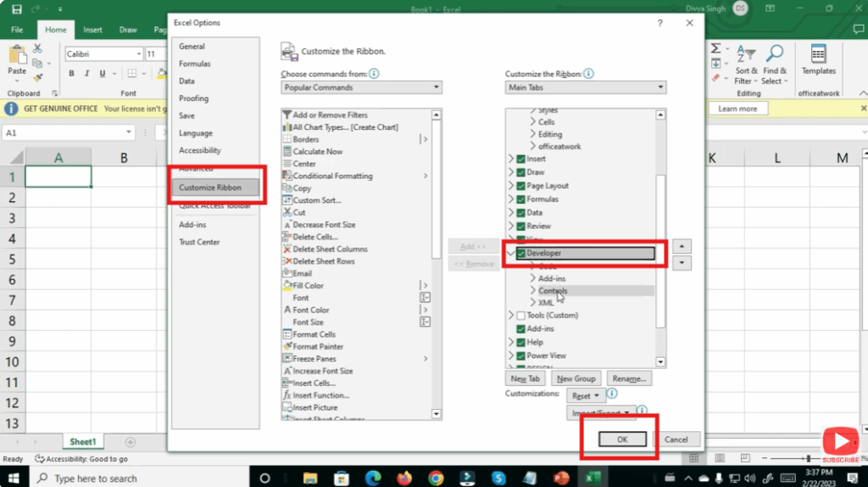Open Microsoft Edge from the taskbar

point(373,478)
